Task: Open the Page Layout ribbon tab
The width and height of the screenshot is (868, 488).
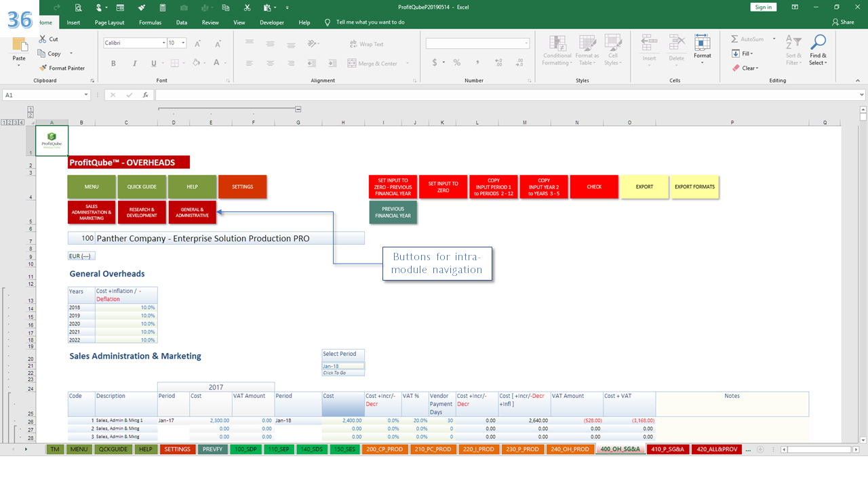Action: [x=109, y=22]
